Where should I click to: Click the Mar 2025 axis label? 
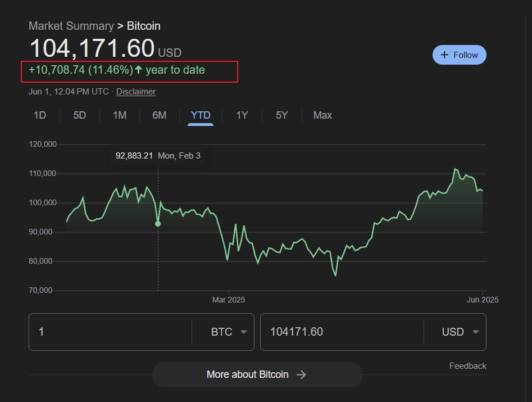click(229, 300)
